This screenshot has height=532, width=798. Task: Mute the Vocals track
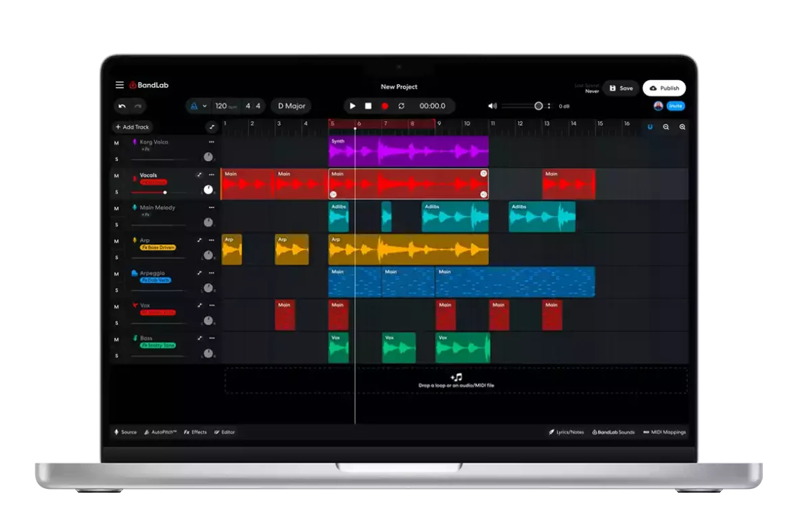(x=116, y=175)
